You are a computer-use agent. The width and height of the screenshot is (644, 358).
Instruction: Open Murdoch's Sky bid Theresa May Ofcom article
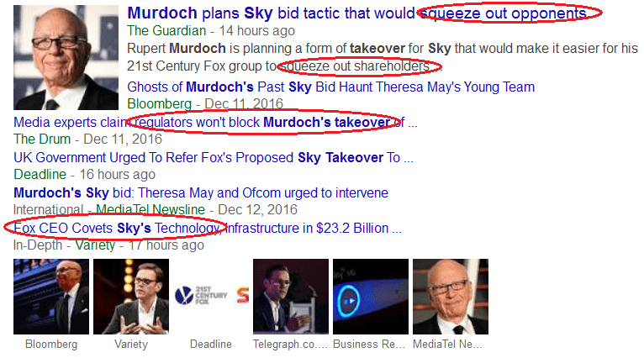coord(201,193)
